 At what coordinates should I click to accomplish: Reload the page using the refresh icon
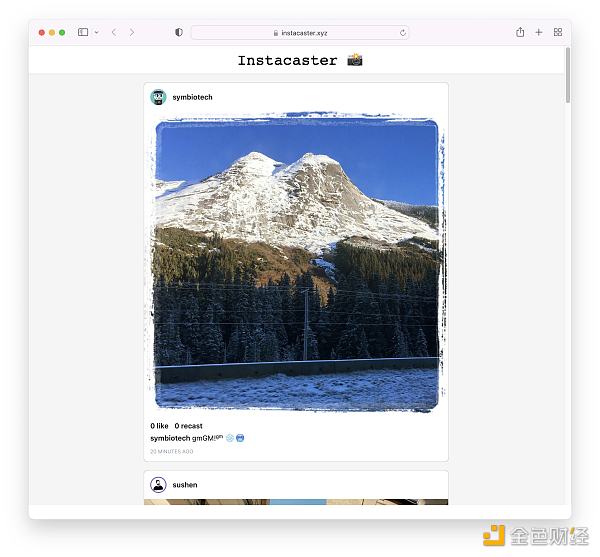403,33
